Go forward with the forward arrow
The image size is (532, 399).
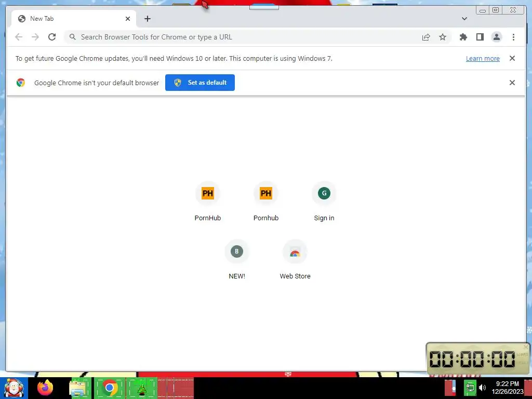coord(35,37)
